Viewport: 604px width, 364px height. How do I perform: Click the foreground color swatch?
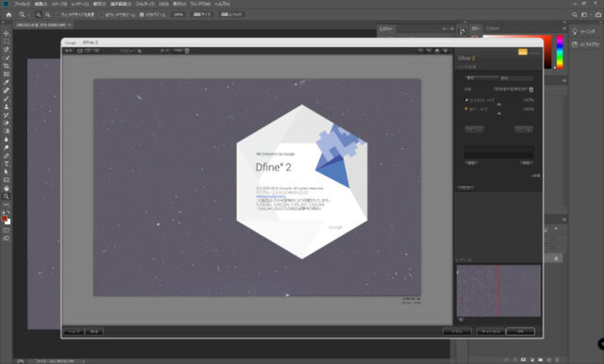[x=5, y=218]
